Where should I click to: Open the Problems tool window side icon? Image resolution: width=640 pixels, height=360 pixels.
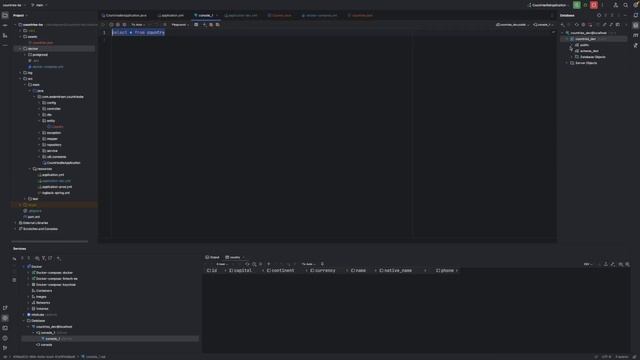5,338
